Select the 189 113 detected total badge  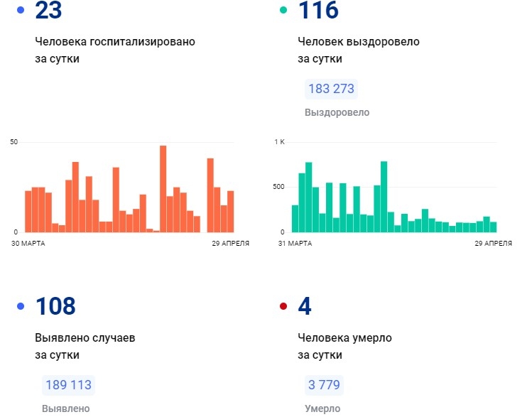coord(68,385)
